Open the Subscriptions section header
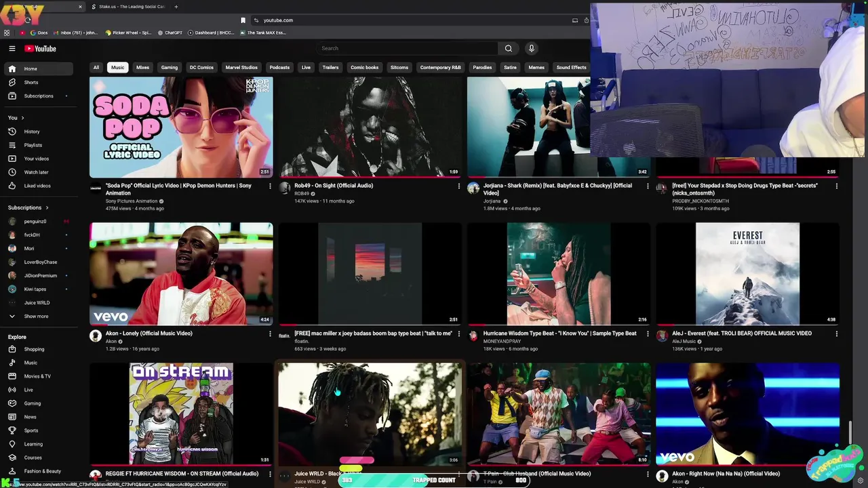Viewport: 868px width, 488px height. coord(28,207)
